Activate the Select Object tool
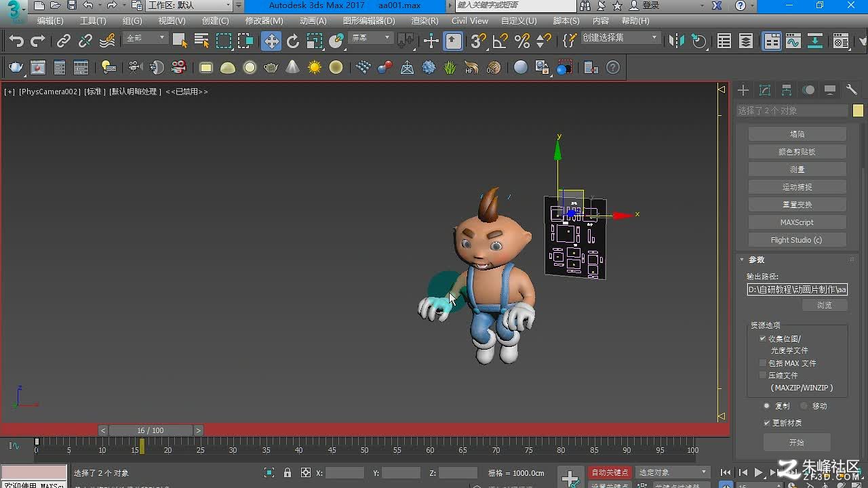 [180, 41]
